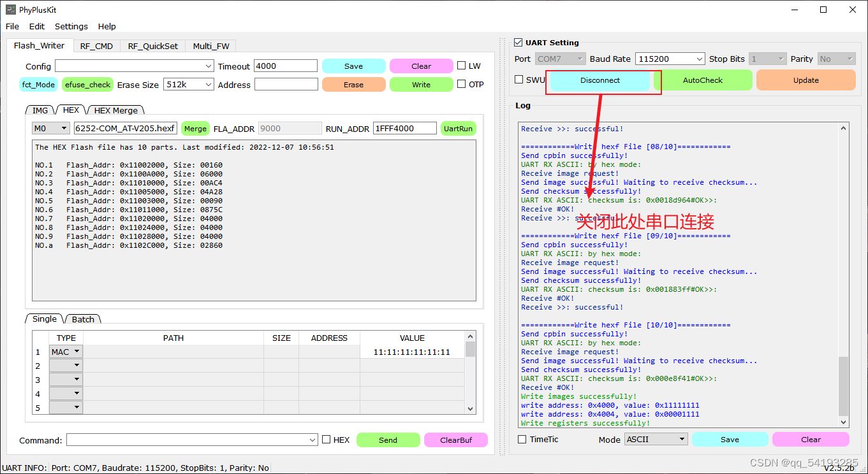Image resolution: width=868 pixels, height=474 pixels.
Task: Open the TYPE dropdown showing MAC in row 1
Action: (x=66, y=352)
